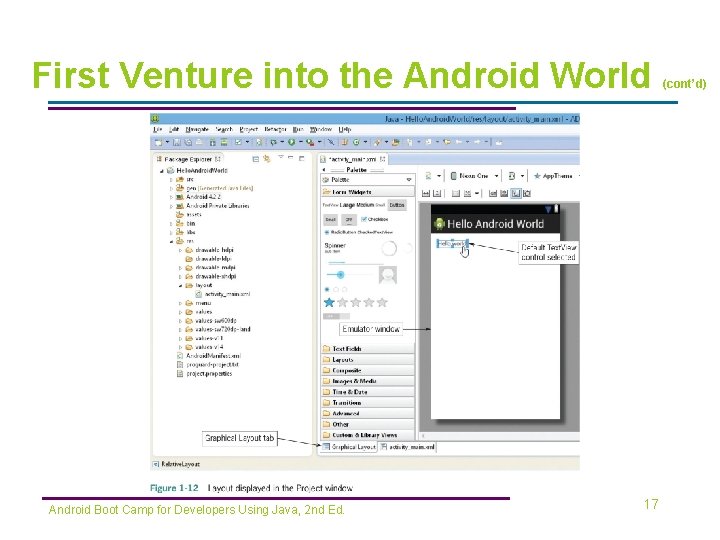
Task: Open the Run button dropdown arrow
Action: tap(301, 142)
